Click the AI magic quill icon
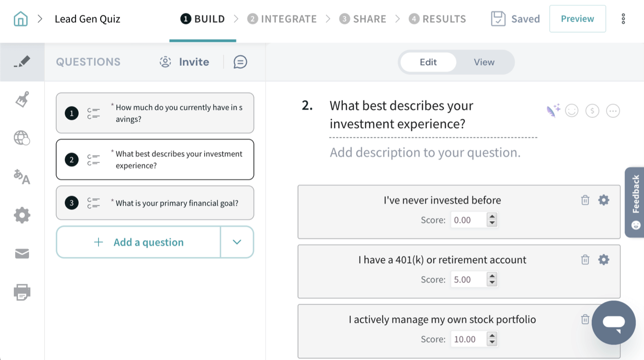Image resolution: width=644 pixels, height=360 pixels. pyautogui.click(x=553, y=110)
